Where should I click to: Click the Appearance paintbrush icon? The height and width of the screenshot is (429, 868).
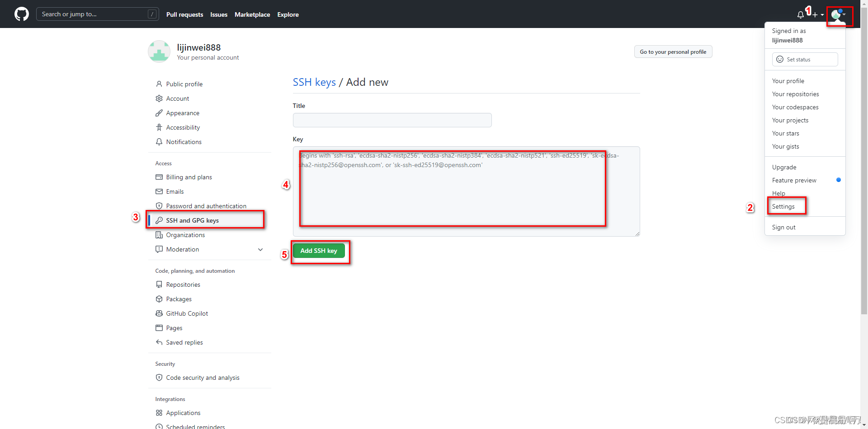point(159,113)
